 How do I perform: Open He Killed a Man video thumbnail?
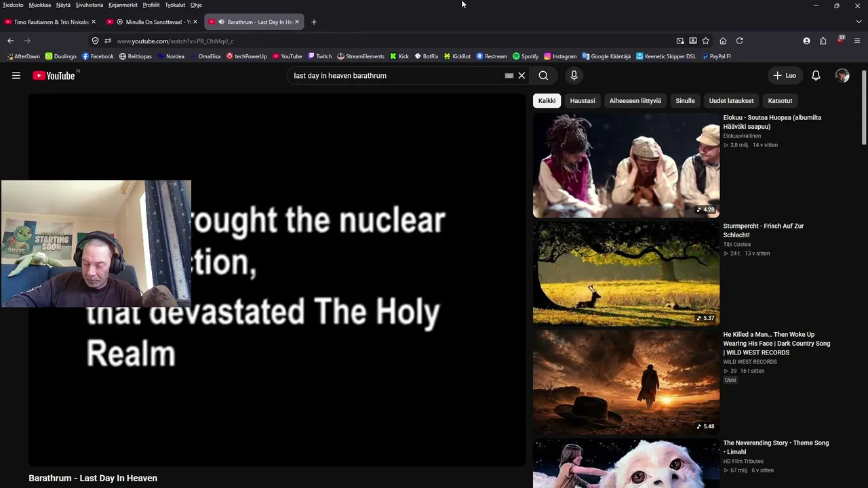[x=626, y=382]
